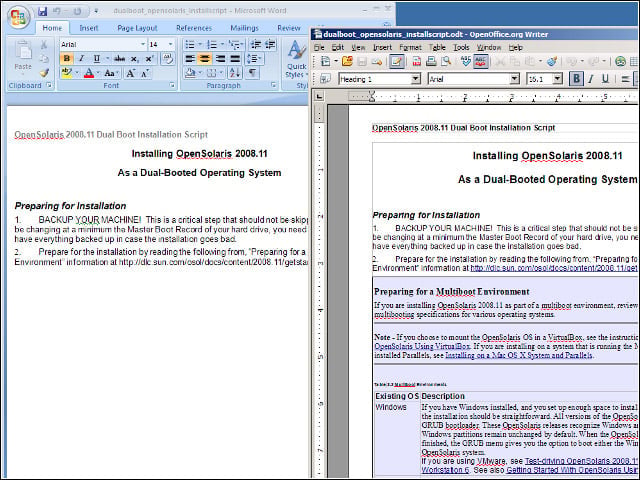Expand Word Font dialog launcher
The image size is (640, 480).
coord(172,85)
